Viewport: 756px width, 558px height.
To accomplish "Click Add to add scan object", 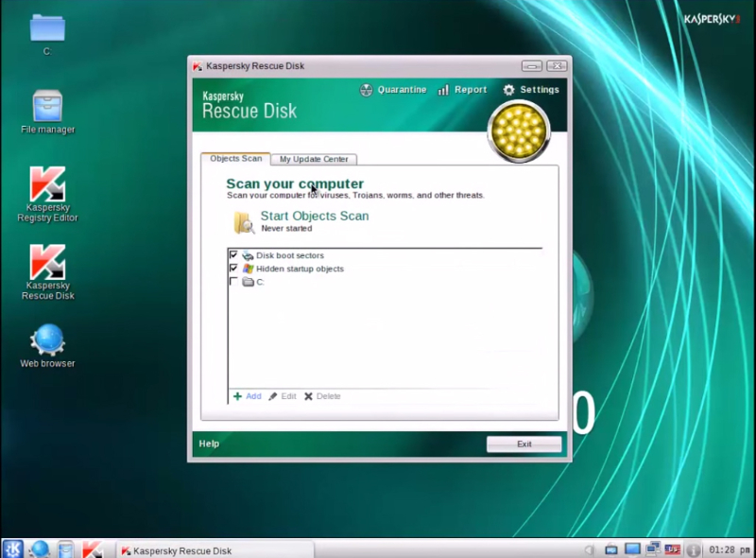I will point(248,396).
